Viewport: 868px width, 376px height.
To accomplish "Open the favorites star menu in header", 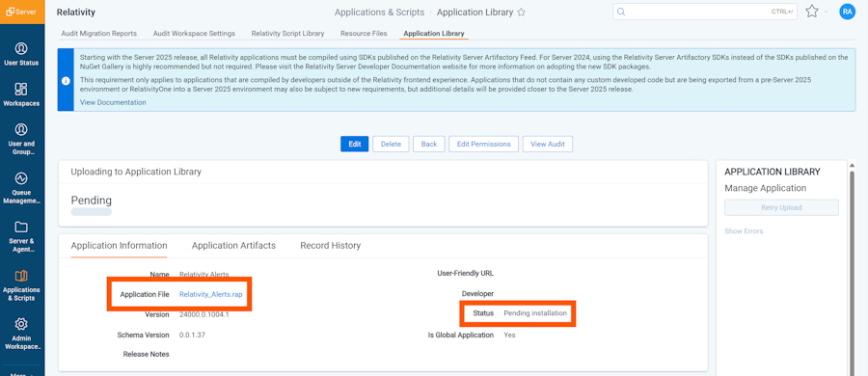I will pyautogui.click(x=811, y=12).
